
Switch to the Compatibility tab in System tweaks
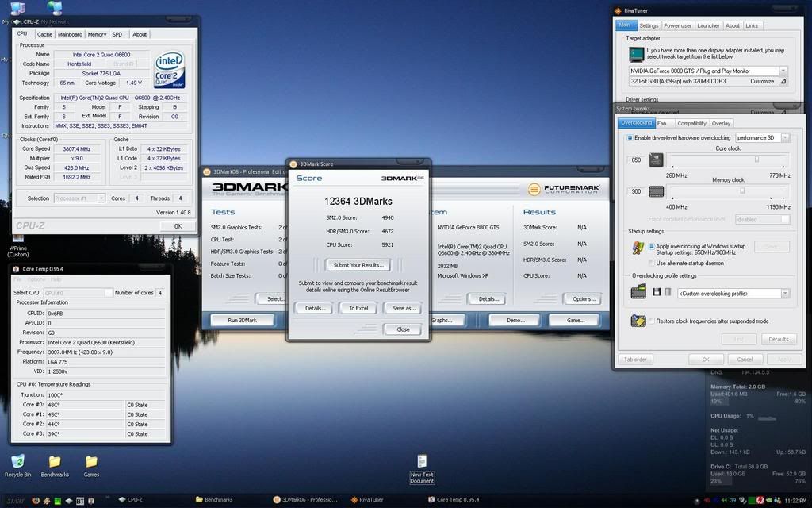691,123
